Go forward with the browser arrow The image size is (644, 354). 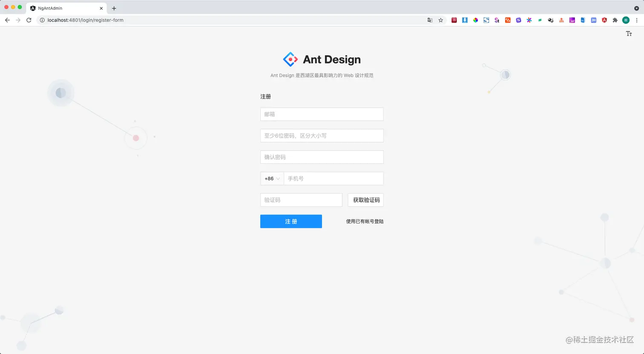18,20
